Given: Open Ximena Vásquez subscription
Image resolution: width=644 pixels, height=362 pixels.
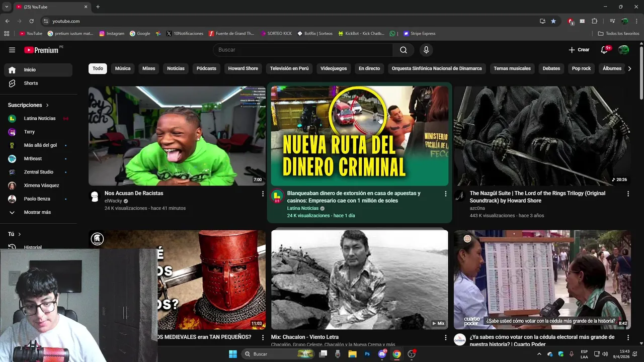Looking at the screenshot, I should (38, 186).
